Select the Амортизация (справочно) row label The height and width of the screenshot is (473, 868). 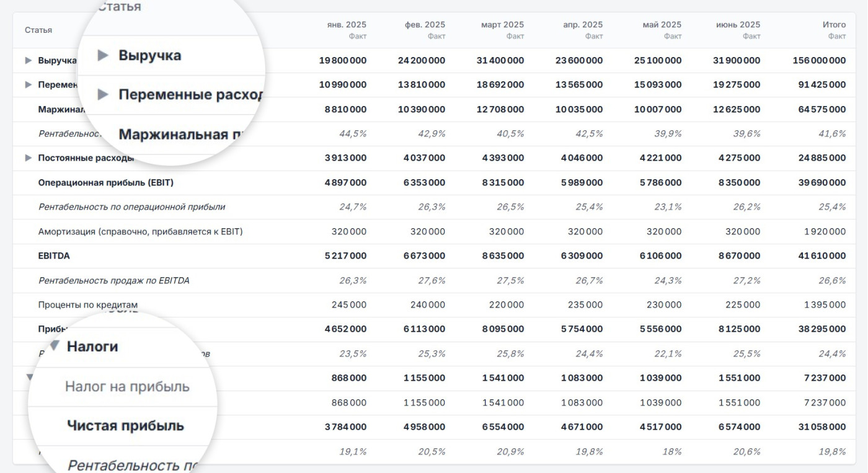[x=141, y=232]
